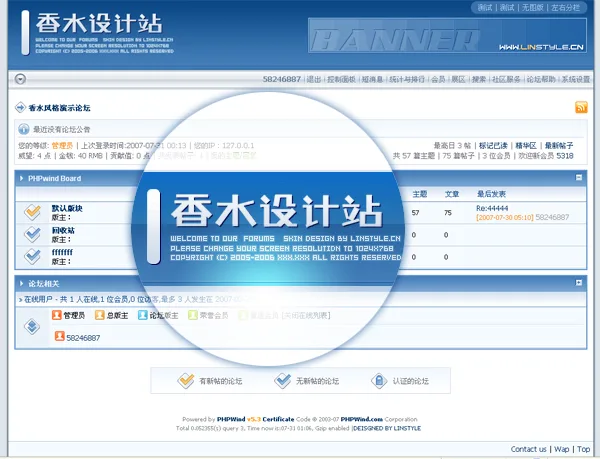The height and width of the screenshot is (459, 600).
Task: Open 搜索 in the navigation bar
Action: coord(479,79)
